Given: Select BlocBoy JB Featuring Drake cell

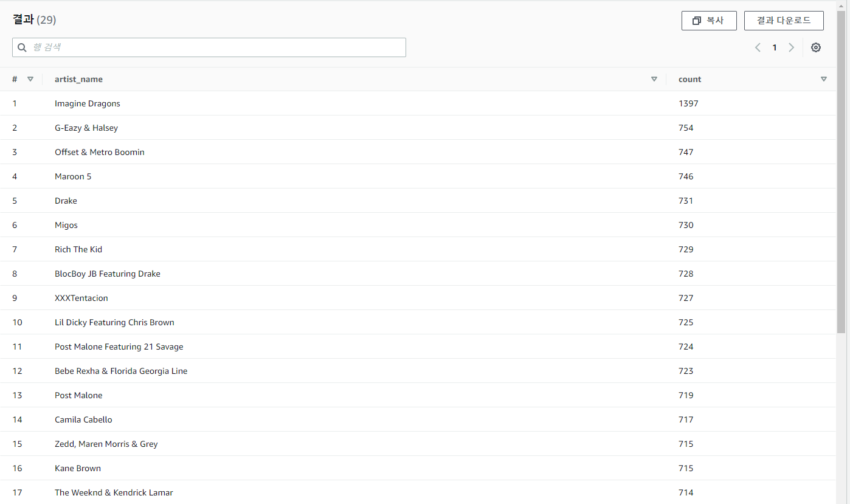Looking at the screenshot, I should [108, 274].
